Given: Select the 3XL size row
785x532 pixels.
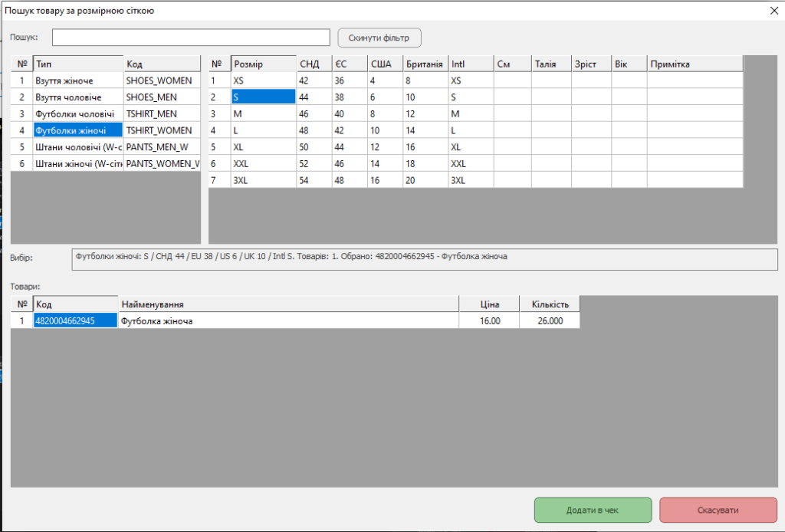Looking at the screenshot, I should [x=263, y=181].
